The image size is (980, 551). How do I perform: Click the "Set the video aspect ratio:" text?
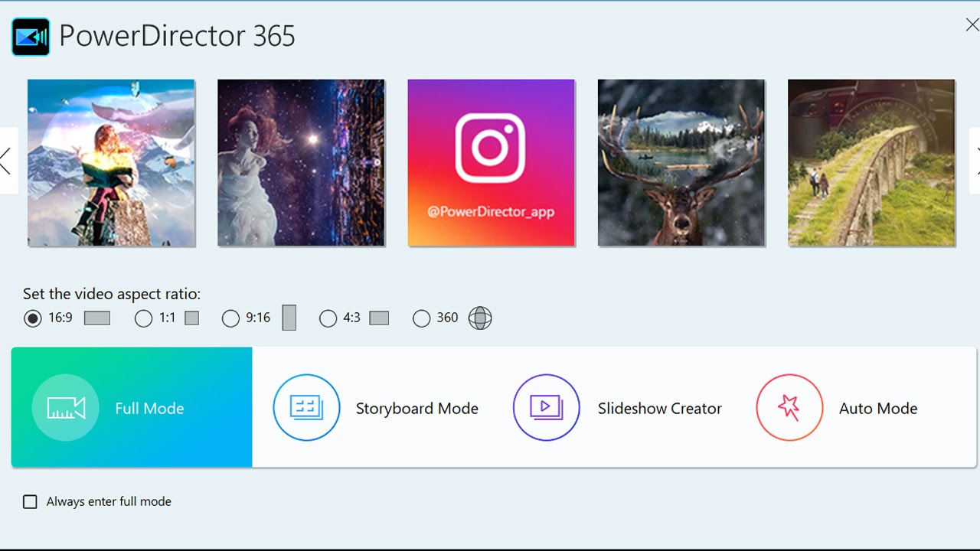(112, 294)
